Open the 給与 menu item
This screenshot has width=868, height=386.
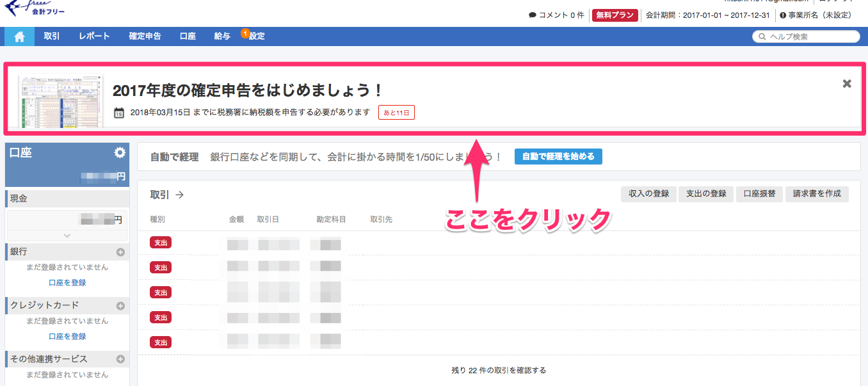click(222, 36)
